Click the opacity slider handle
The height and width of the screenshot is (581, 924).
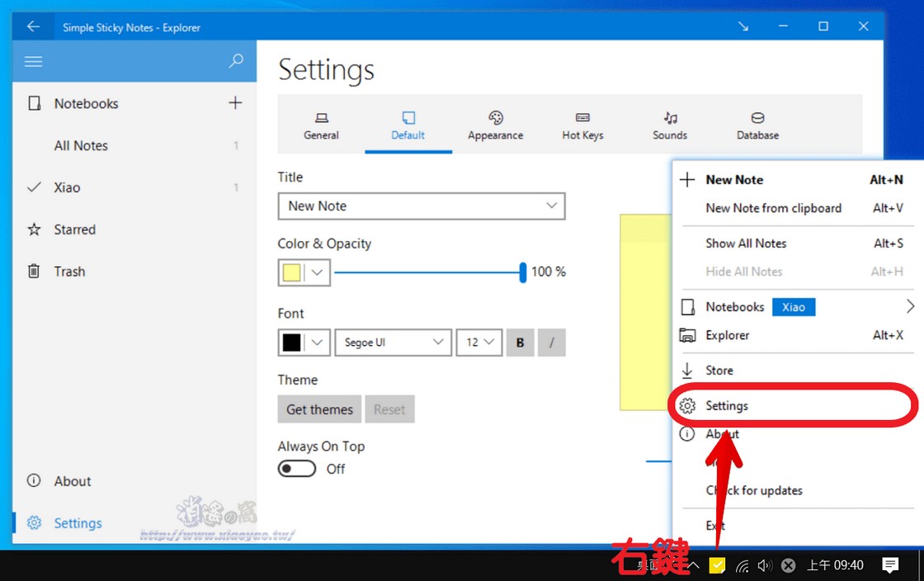click(x=523, y=272)
